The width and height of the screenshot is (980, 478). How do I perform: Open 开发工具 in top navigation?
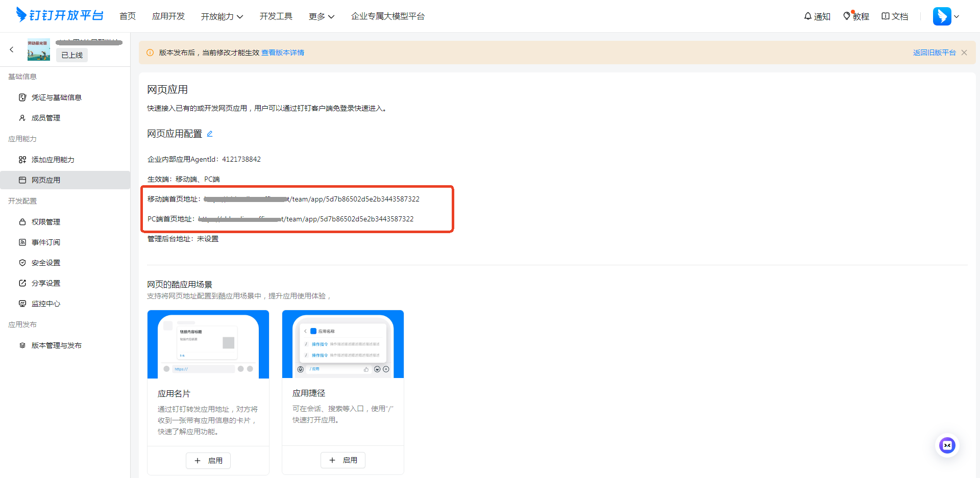(x=276, y=16)
